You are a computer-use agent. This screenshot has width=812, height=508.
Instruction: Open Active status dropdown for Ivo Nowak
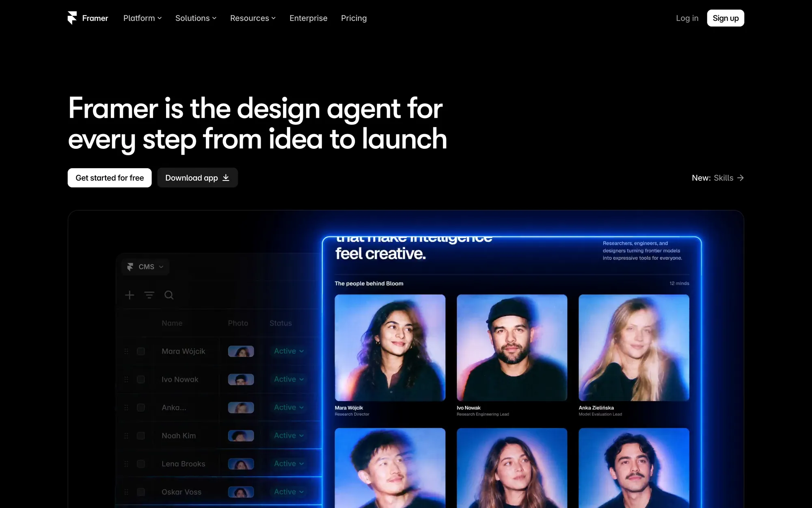pyautogui.click(x=289, y=379)
